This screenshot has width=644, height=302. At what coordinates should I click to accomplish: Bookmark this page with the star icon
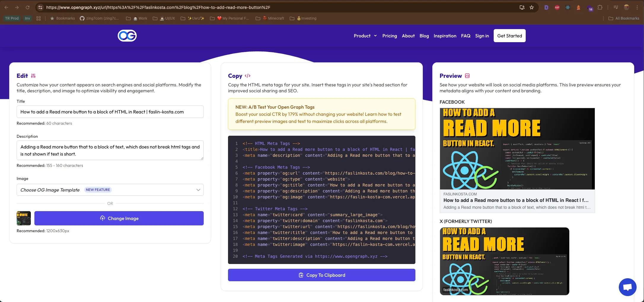coord(532,7)
